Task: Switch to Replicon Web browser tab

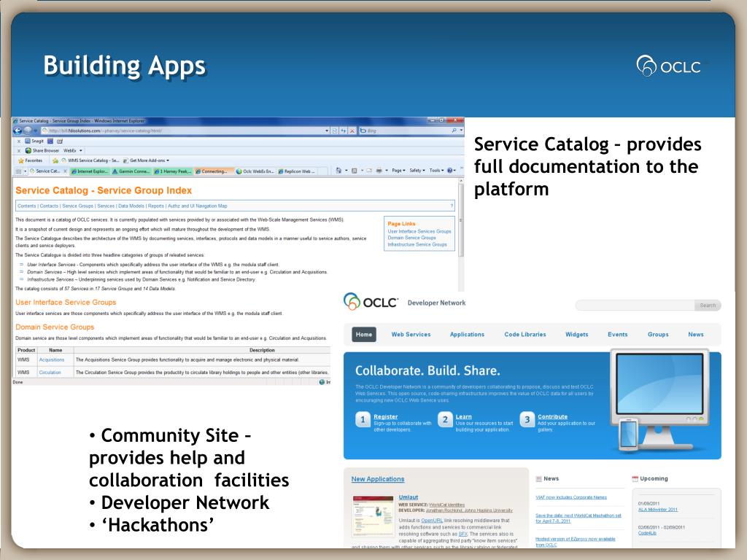Action: tap(297, 171)
